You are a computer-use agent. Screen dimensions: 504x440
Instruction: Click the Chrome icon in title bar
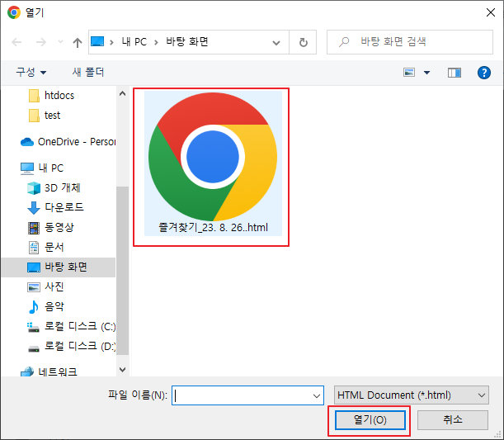pyautogui.click(x=14, y=12)
